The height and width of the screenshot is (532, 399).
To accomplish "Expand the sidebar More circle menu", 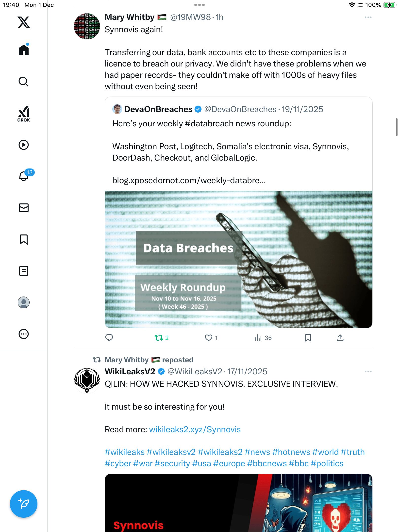I will 24,334.
